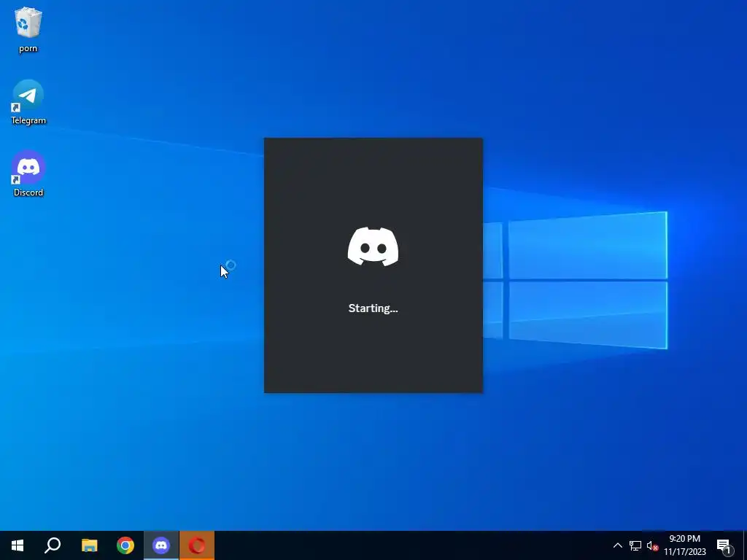Open the notification Action Center
The height and width of the screenshot is (560, 747).
(x=724, y=545)
